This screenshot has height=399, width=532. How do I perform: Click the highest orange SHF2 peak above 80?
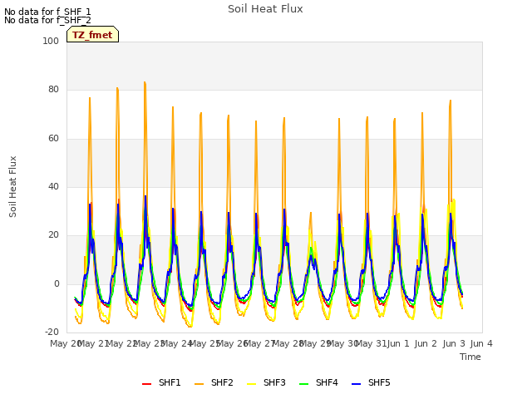[x=145, y=82]
